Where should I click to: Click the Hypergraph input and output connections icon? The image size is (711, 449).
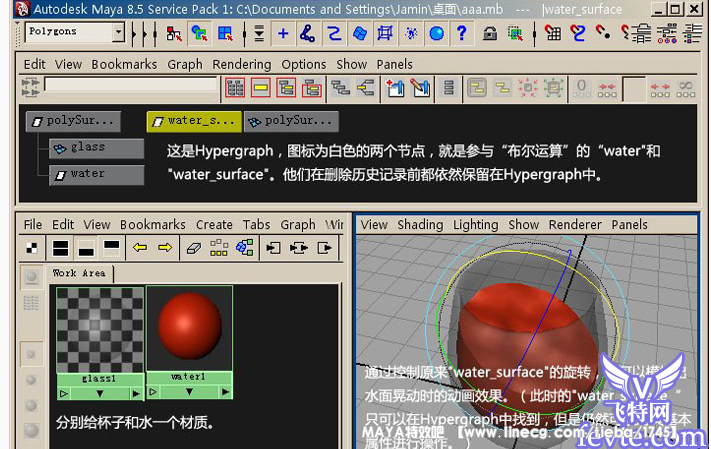(312, 88)
